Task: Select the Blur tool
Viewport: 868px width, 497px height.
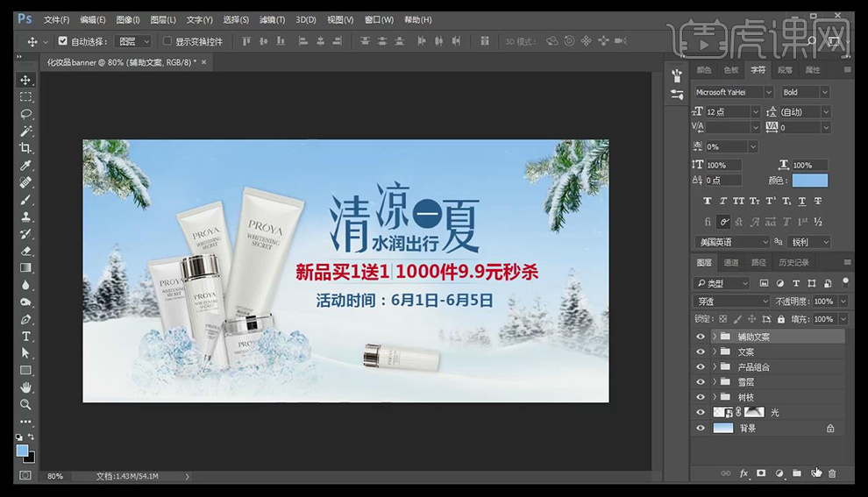Action: (x=25, y=285)
